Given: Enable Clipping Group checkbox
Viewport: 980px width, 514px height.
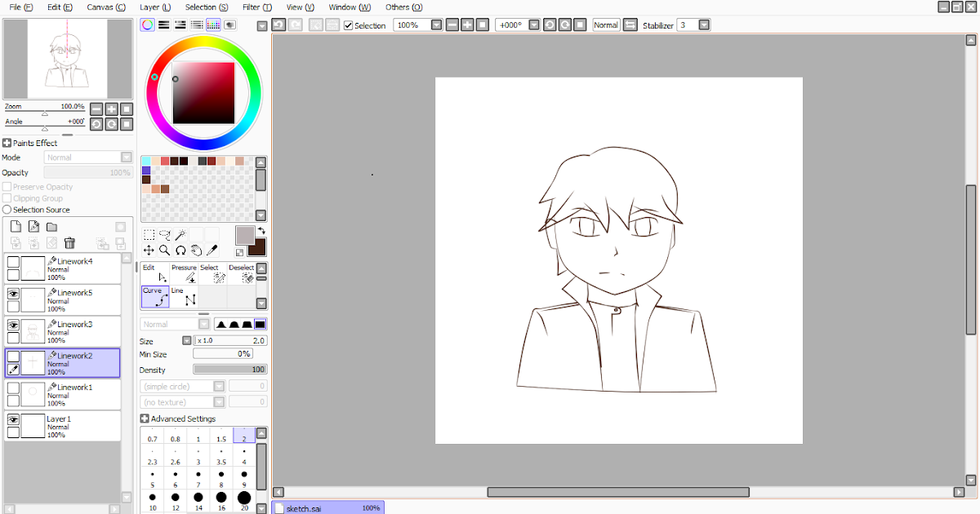Looking at the screenshot, I should (x=7, y=198).
